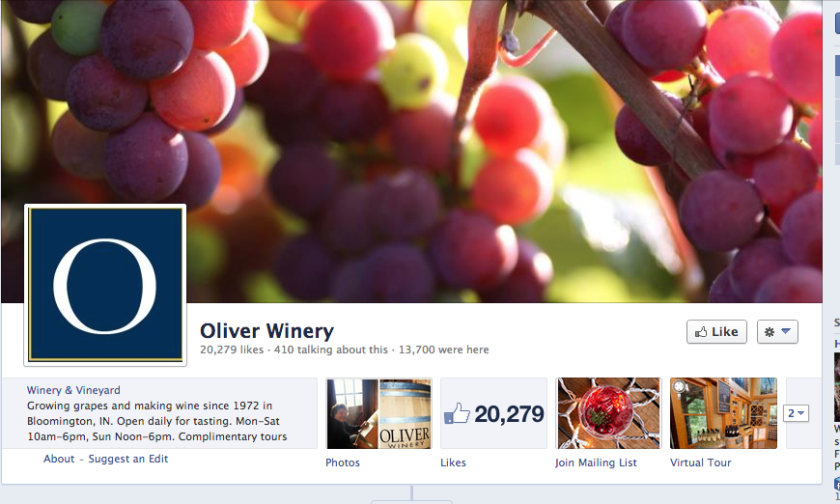840x504 pixels.
Task: Click the Photos label
Action: 343,462
